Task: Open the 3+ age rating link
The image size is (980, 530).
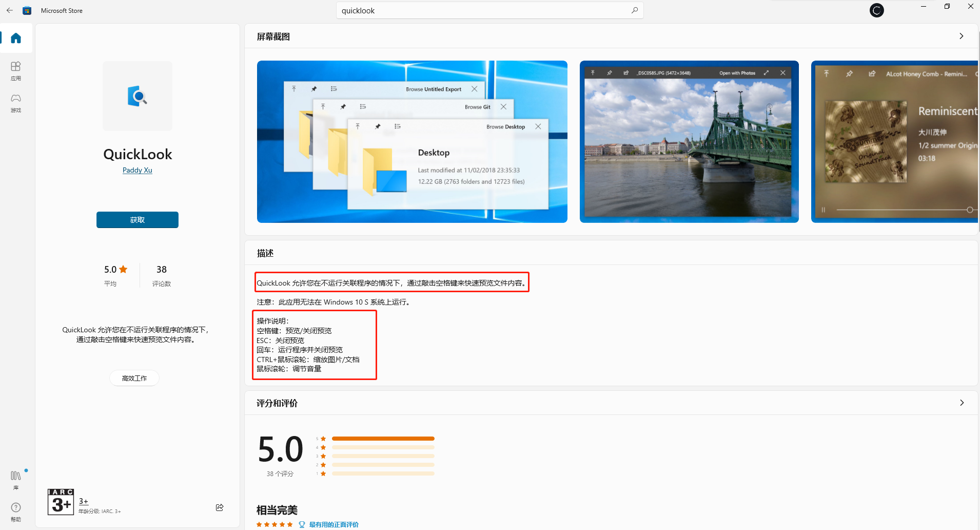Action: [84, 501]
